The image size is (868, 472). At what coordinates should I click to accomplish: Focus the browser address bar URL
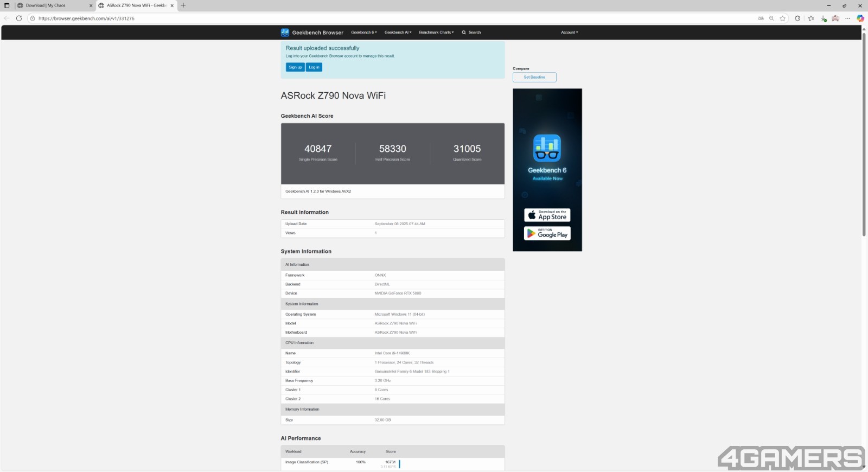pos(86,18)
